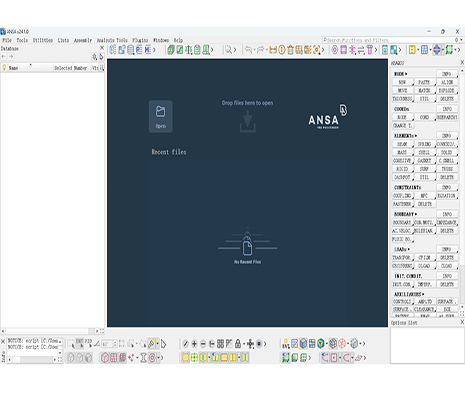Click the Open file tile in the start page

(x=160, y=116)
